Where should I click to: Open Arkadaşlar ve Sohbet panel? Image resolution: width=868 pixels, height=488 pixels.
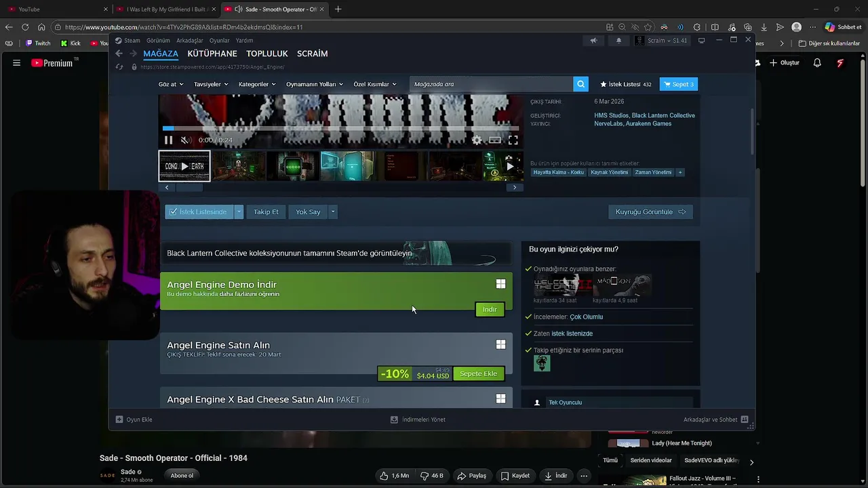715,420
